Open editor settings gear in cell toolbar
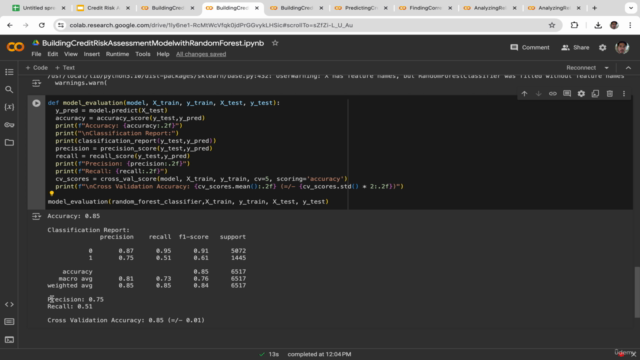Image resolution: width=640 pixels, height=360 pixels. tap(581, 94)
